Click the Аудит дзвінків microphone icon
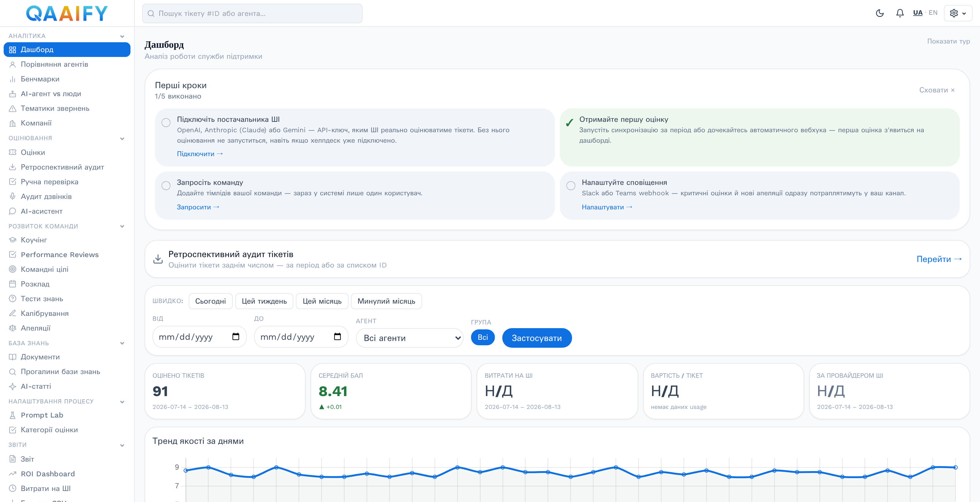Image resolution: width=980 pixels, height=502 pixels. coord(13,197)
